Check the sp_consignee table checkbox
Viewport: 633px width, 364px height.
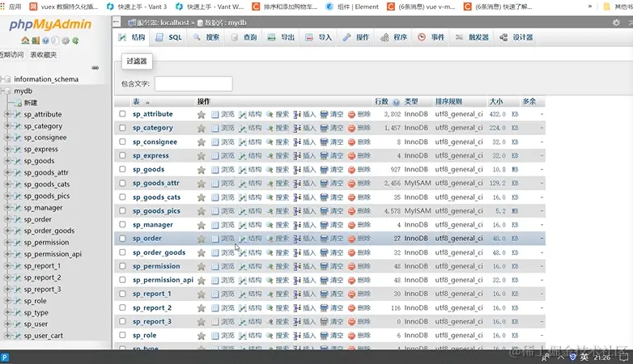click(122, 142)
